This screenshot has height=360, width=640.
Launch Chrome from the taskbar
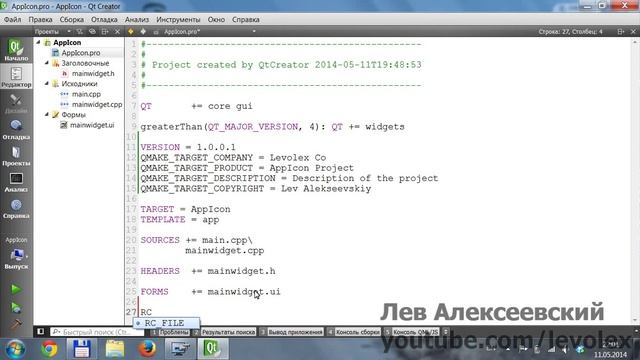click(x=49, y=349)
